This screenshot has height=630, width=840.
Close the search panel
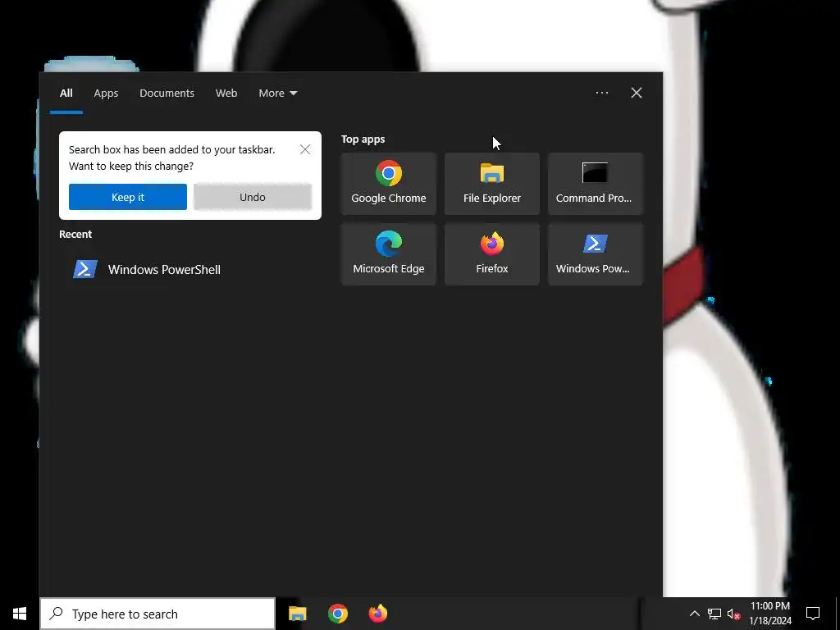click(x=637, y=94)
